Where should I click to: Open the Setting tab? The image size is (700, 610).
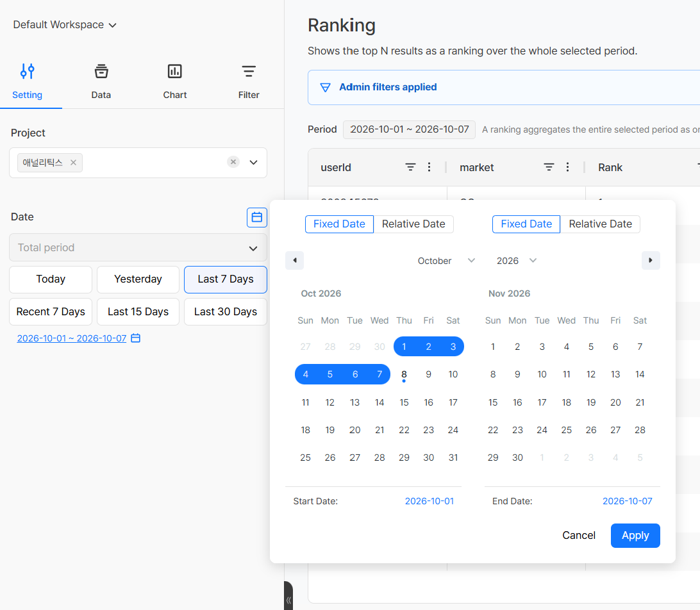pos(27,81)
